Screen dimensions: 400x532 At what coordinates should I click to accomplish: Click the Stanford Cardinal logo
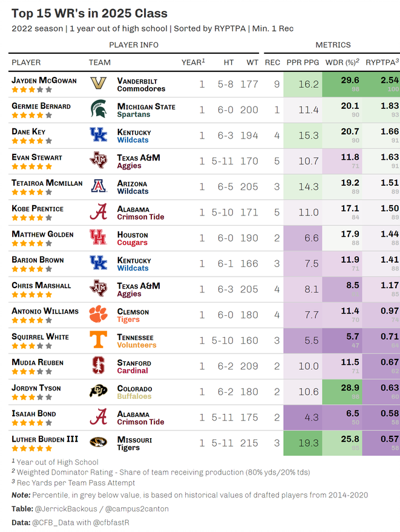[98, 366]
